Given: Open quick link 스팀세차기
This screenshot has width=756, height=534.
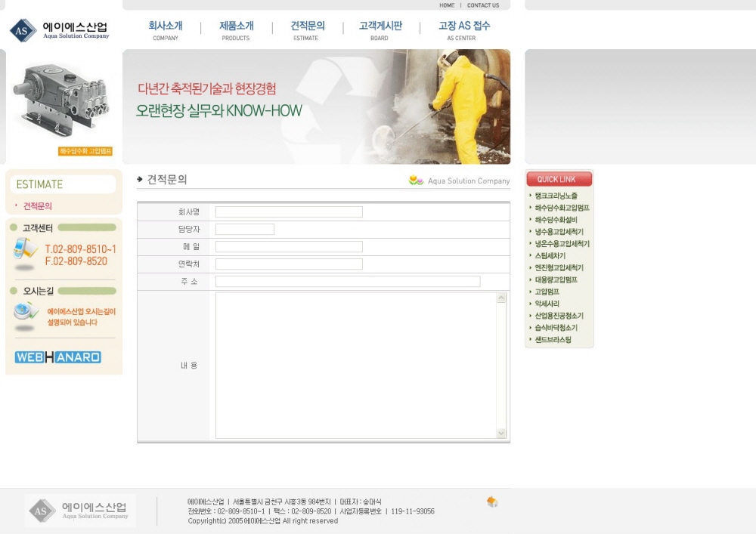Looking at the screenshot, I should tap(550, 256).
